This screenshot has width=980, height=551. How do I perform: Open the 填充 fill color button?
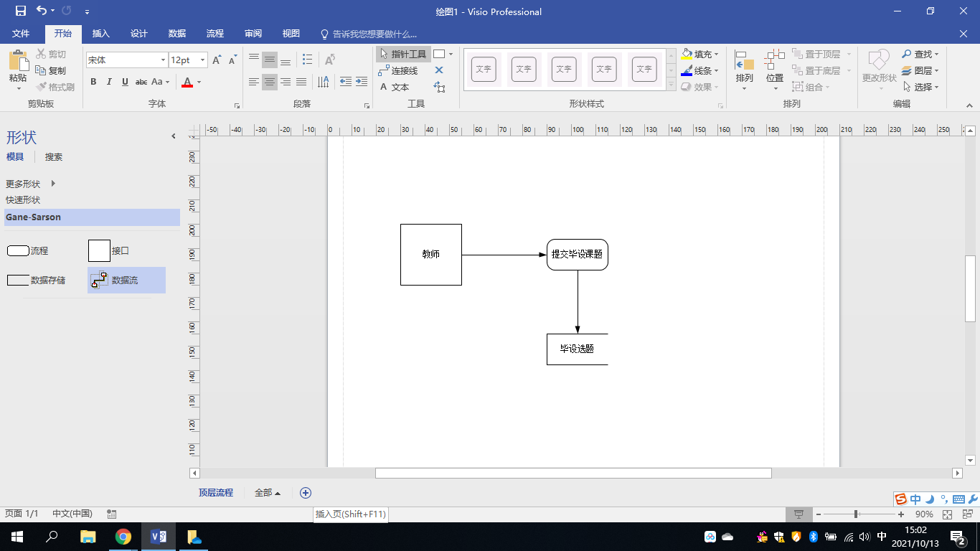click(699, 54)
